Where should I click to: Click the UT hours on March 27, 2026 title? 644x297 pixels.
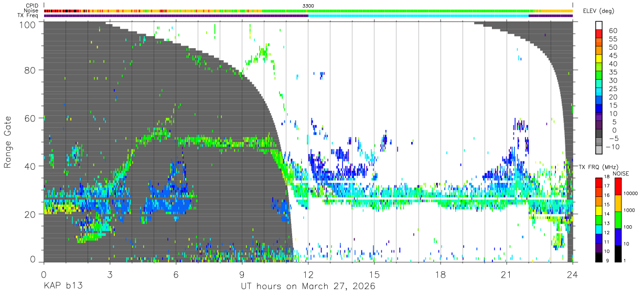pyautogui.click(x=308, y=286)
